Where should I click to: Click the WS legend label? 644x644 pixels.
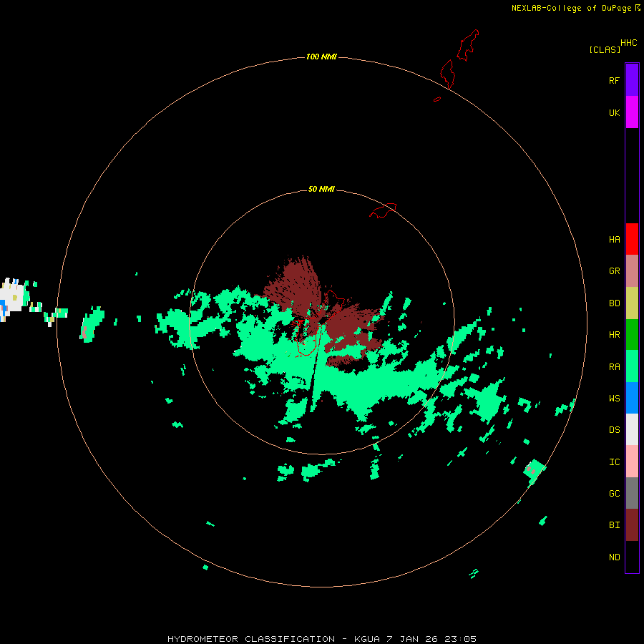[x=614, y=399]
